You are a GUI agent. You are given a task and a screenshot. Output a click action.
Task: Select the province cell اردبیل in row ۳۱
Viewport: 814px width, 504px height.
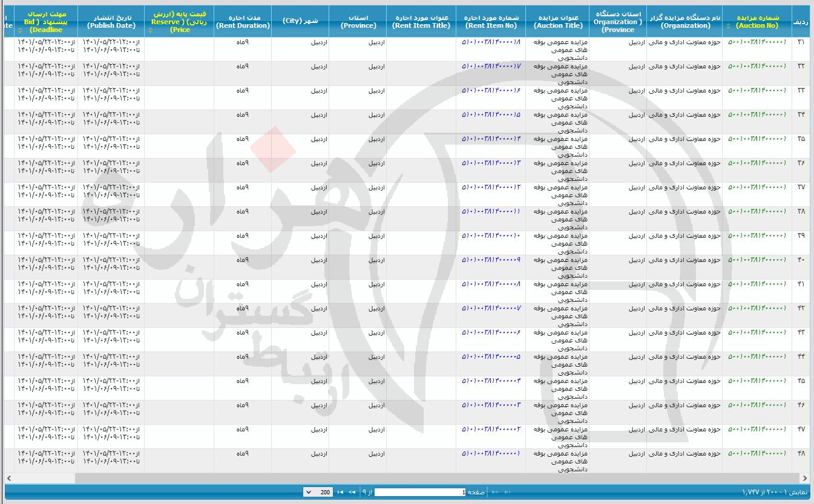tap(358, 49)
